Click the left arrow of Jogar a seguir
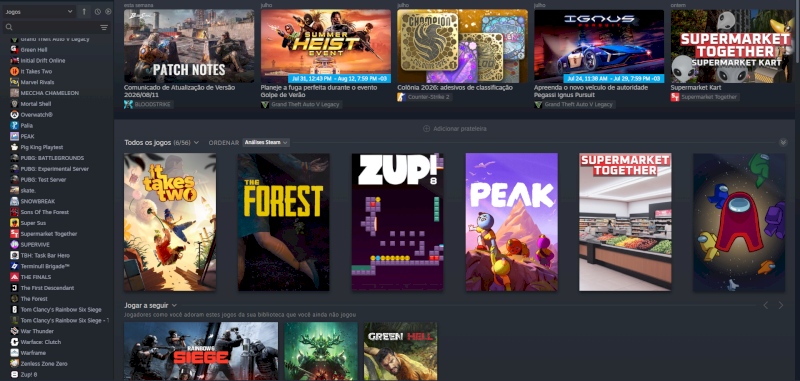Image resolution: width=800 pixels, height=381 pixels. (x=765, y=306)
